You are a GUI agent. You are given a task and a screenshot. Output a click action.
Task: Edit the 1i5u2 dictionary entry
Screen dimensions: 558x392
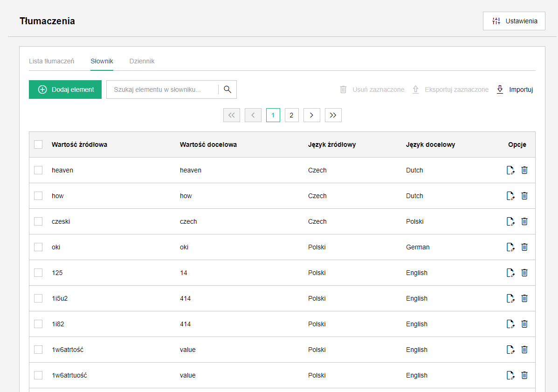pos(510,298)
